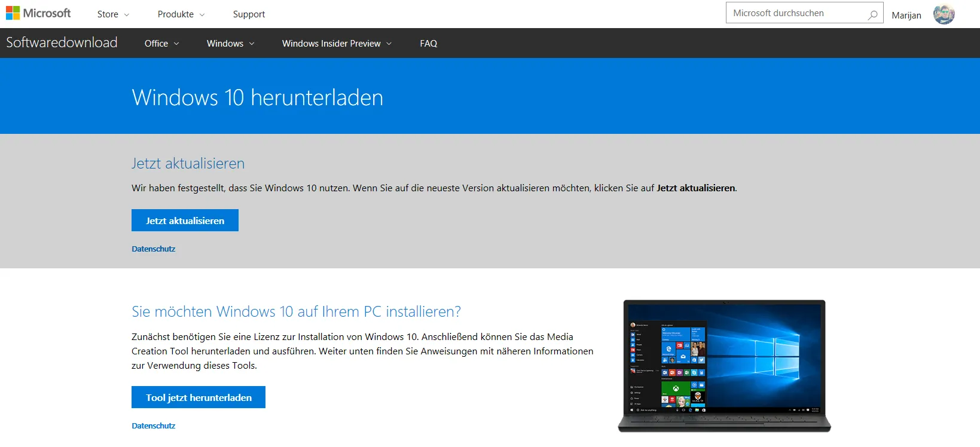Click the Jetzt aktualisieren heading
The width and height of the screenshot is (980, 447).
coord(188,163)
